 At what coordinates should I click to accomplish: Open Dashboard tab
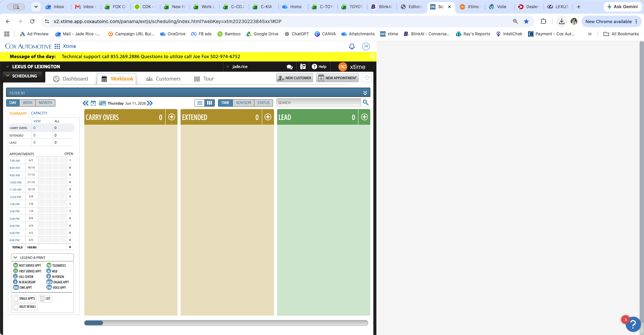point(71,79)
